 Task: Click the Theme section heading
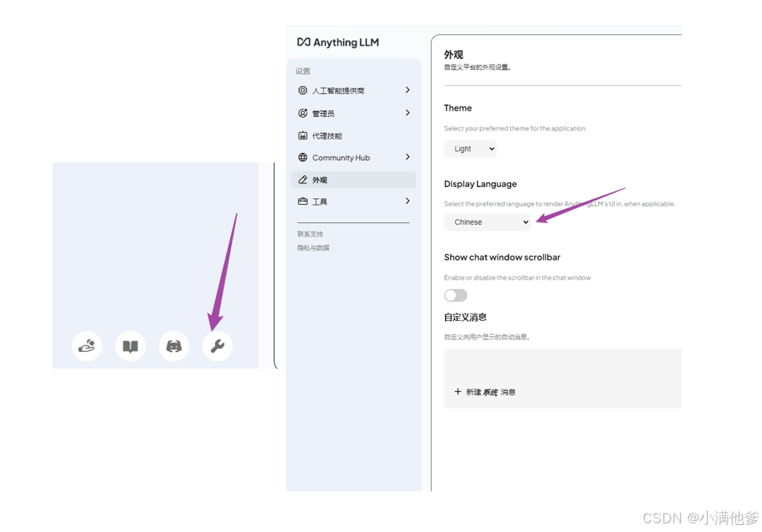[458, 108]
